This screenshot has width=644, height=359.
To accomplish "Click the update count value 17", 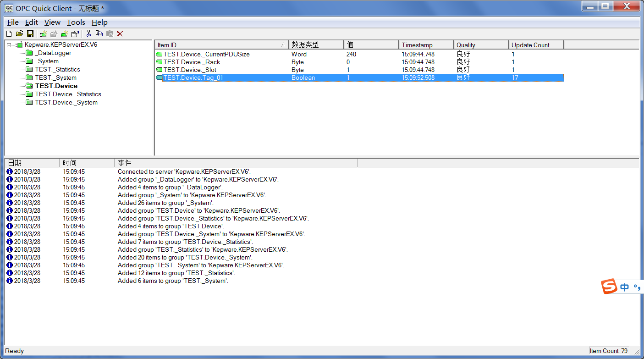I will click(515, 77).
